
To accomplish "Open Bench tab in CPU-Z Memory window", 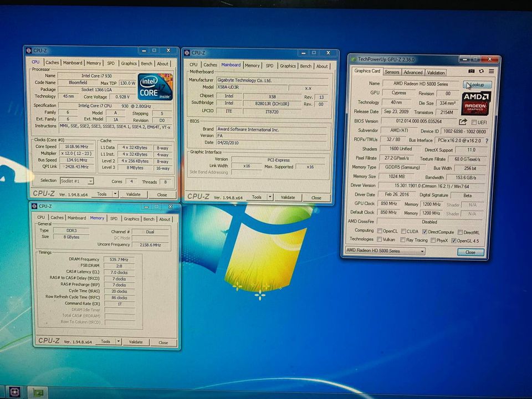I will (x=149, y=219).
